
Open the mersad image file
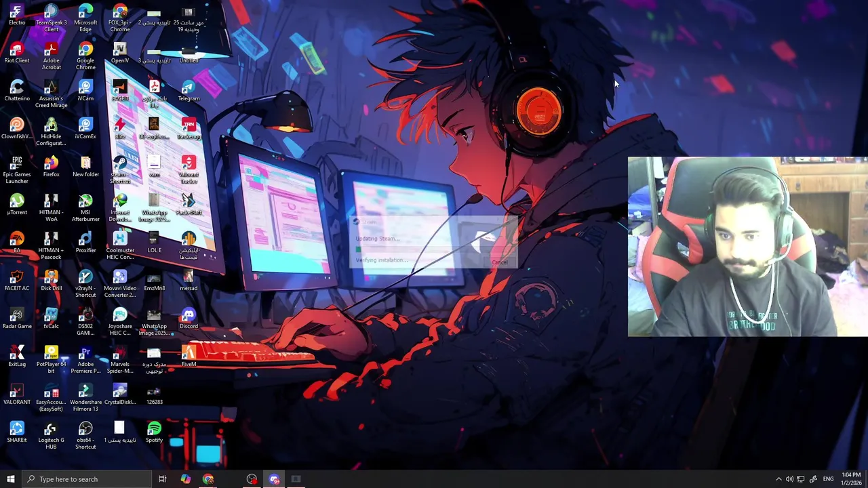tap(189, 281)
